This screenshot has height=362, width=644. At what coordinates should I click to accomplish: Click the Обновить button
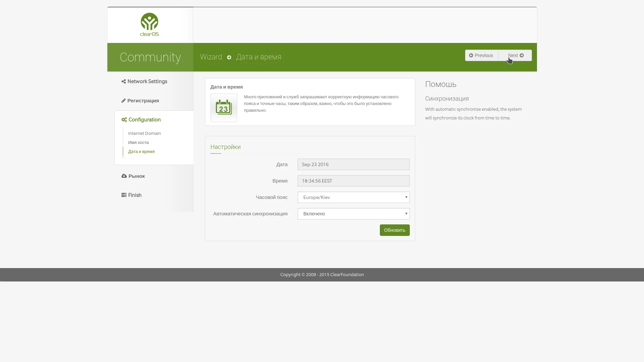pos(395,230)
